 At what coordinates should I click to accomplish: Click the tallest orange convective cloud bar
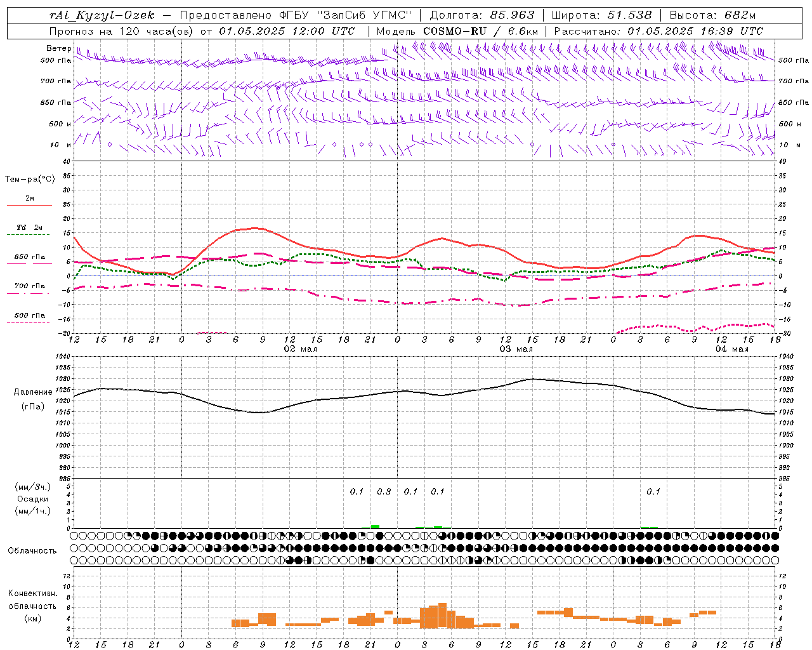(442, 615)
